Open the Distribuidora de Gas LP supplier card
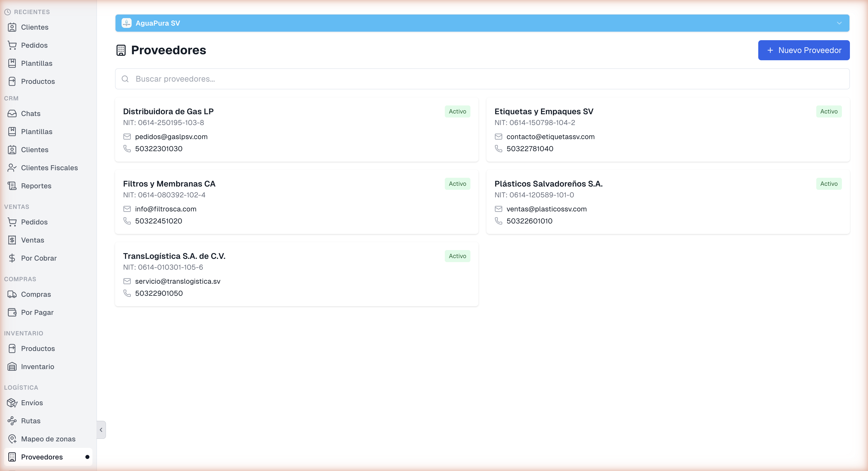Screen dimensions: 868x471 (x=297, y=130)
